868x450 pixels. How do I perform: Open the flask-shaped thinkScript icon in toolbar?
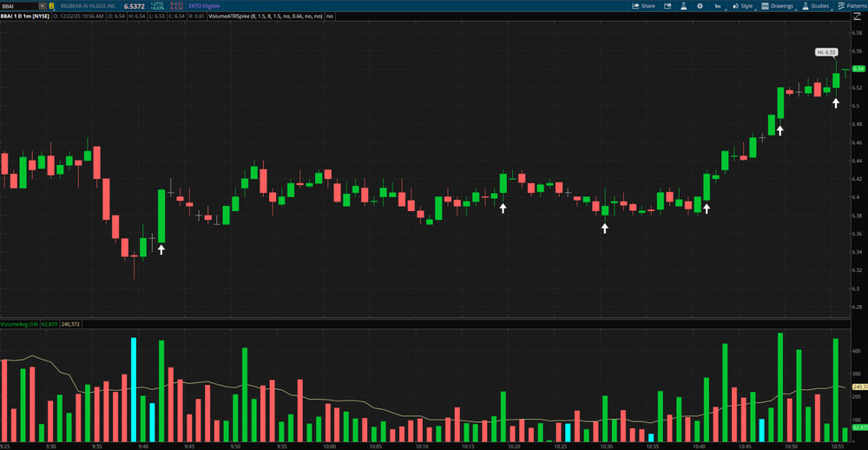pos(684,6)
